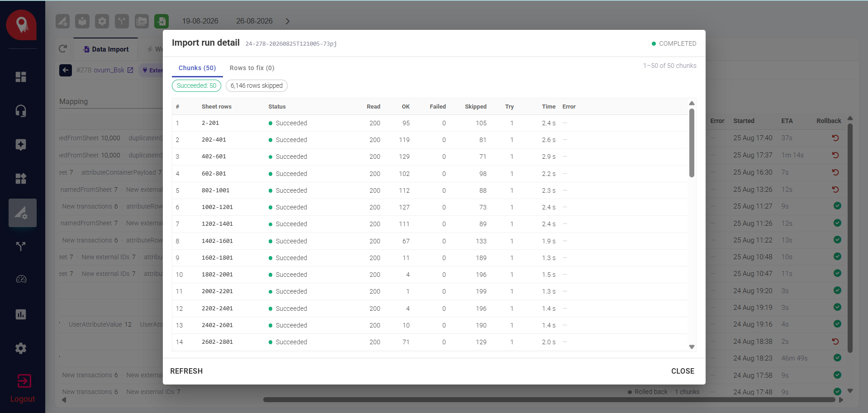Click end date 26-08-2026
Screen dimensions: 868x413
254,21
